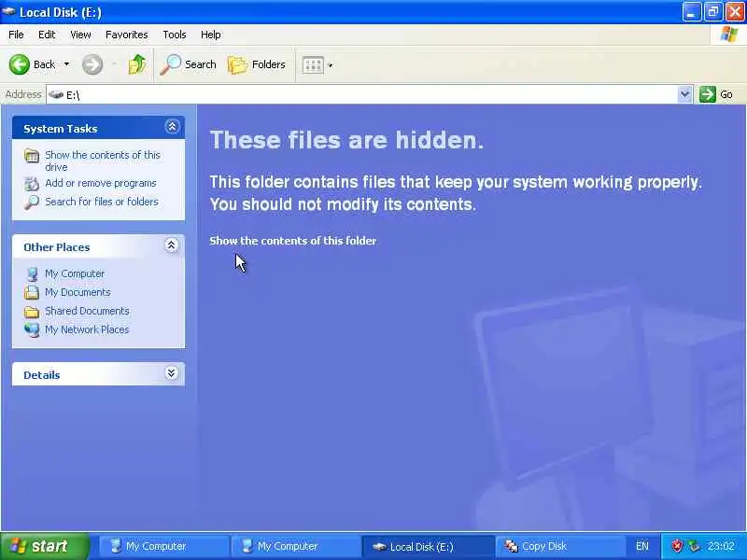Click the Shared Documents folder icon
Image resolution: width=747 pixels, height=560 pixels.
[32, 312]
